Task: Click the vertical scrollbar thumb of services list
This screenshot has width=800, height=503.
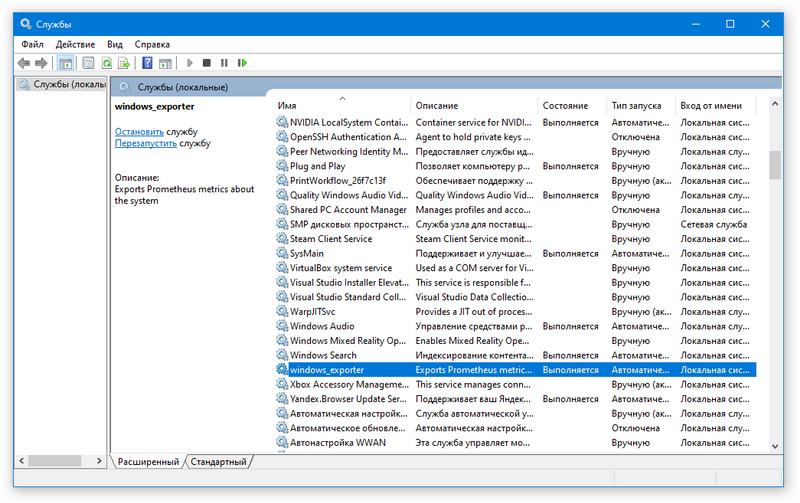Action: [x=774, y=165]
